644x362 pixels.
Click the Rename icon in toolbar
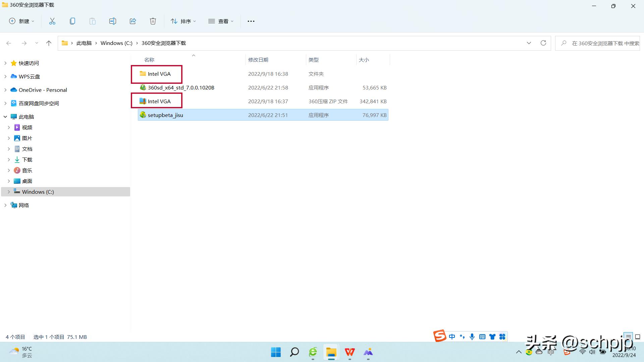coord(112,21)
